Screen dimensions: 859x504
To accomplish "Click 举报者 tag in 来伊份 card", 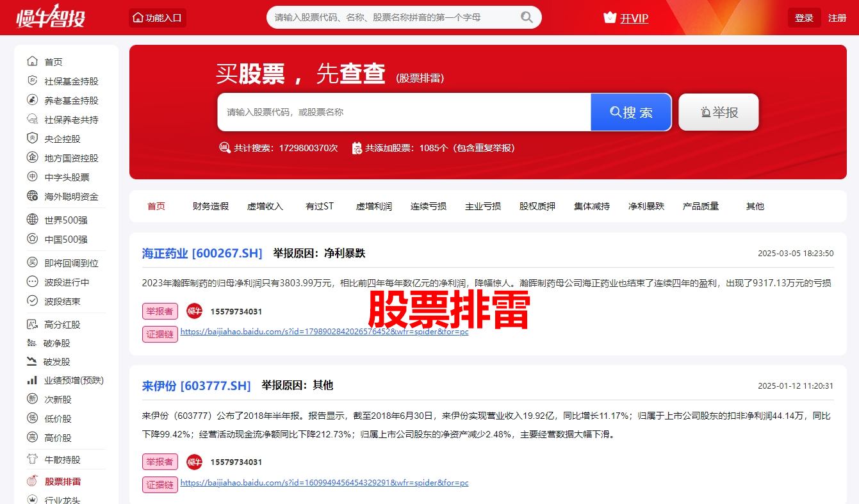I will [x=160, y=462].
